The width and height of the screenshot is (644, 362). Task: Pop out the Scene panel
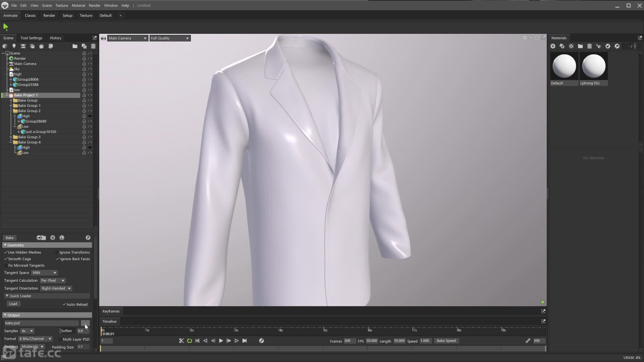(x=95, y=38)
